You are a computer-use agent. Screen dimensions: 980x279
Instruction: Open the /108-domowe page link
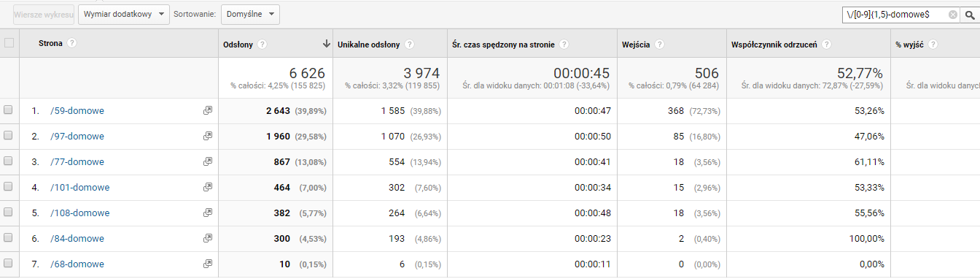(80, 213)
